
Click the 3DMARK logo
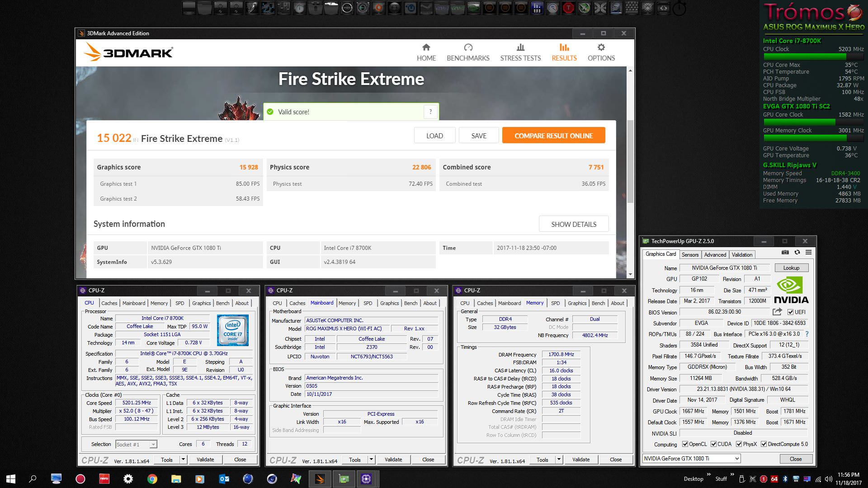[128, 52]
